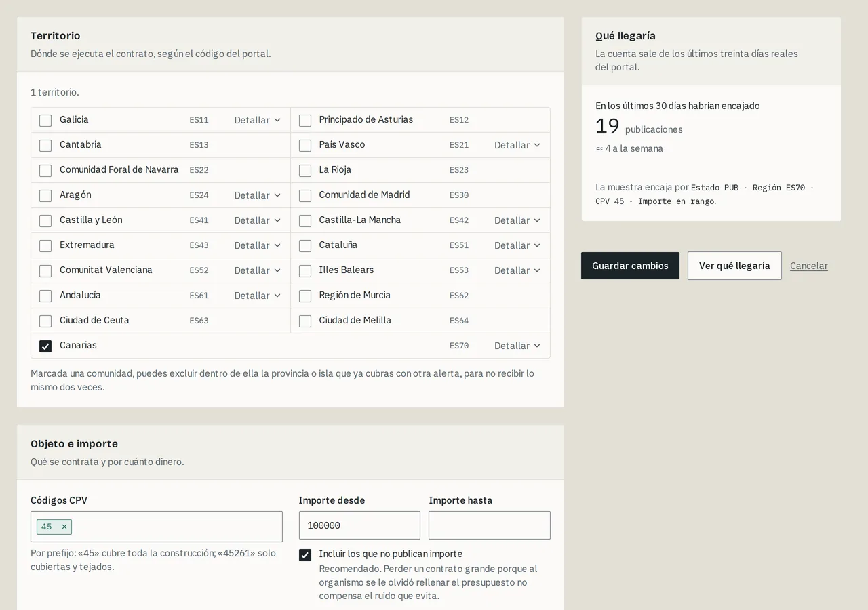The image size is (868, 610).
Task: Expand Detallar for Illes Balears
Action: 517,270
